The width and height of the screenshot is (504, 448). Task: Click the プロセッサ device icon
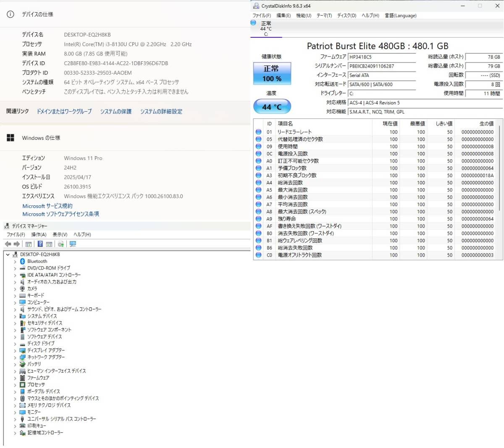[x=23, y=385]
